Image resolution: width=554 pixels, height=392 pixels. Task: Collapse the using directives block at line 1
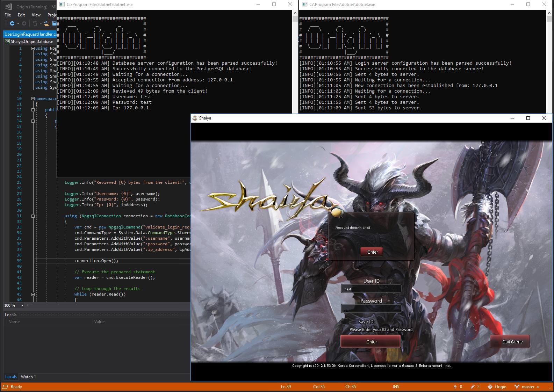coord(33,48)
